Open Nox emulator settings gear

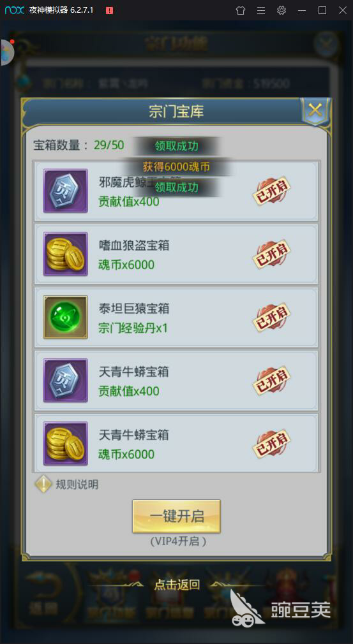coord(282,10)
